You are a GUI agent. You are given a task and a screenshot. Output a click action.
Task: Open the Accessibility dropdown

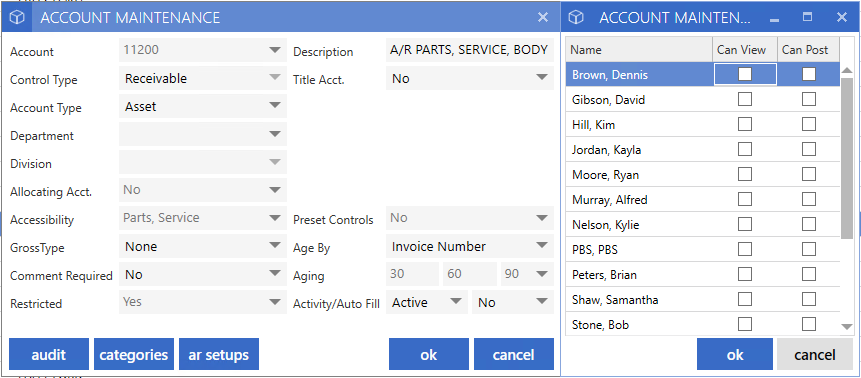[x=275, y=219]
